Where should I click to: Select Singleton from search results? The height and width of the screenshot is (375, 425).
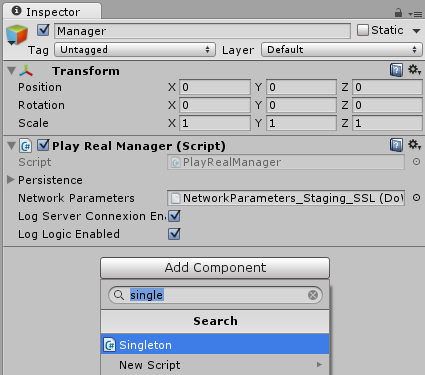[x=215, y=344]
